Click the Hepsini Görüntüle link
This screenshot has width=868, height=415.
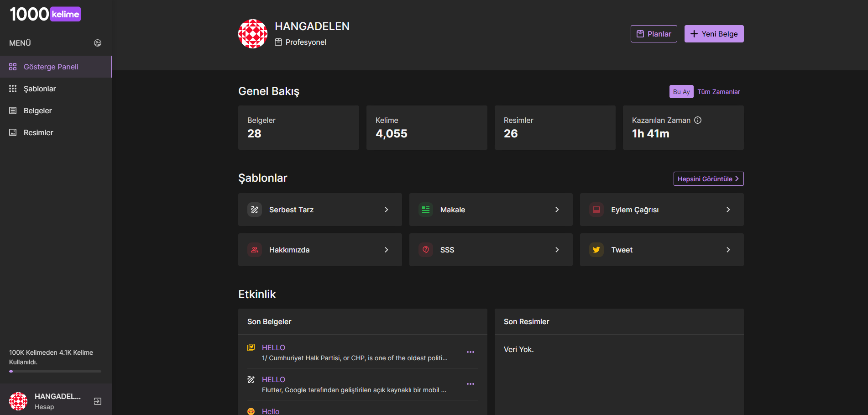coord(708,179)
